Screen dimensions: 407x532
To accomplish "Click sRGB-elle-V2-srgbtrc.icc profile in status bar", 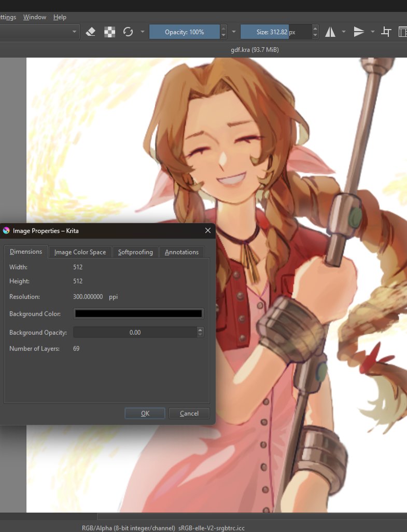I will [x=212, y=528].
